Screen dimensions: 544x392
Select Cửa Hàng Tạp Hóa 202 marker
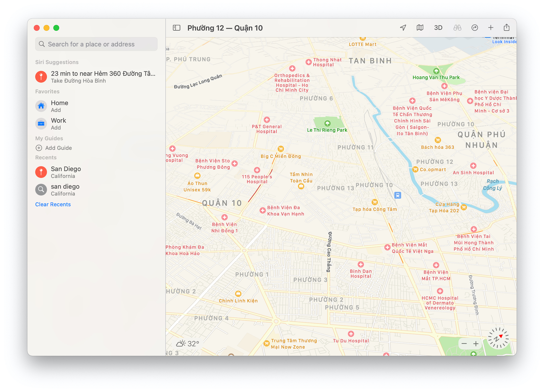464,207
